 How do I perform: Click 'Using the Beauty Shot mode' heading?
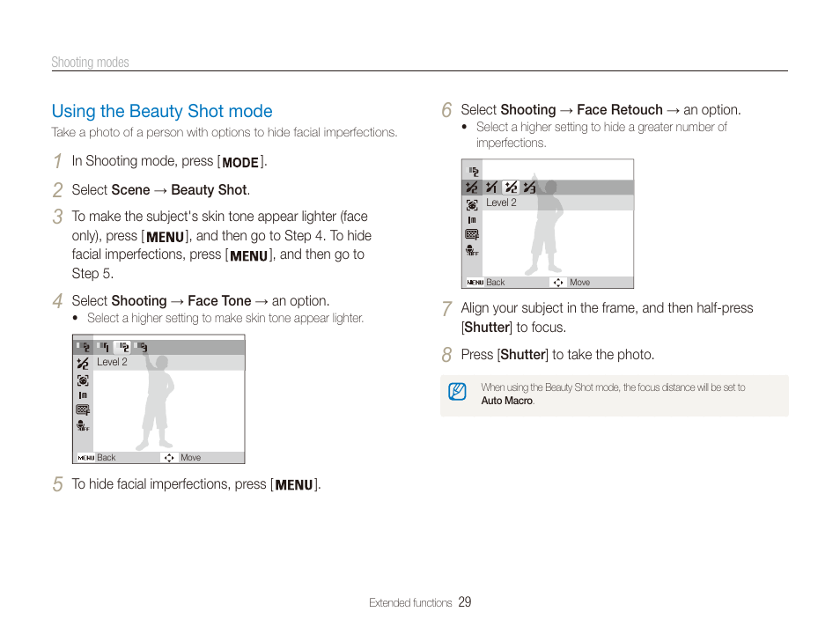[x=162, y=111]
